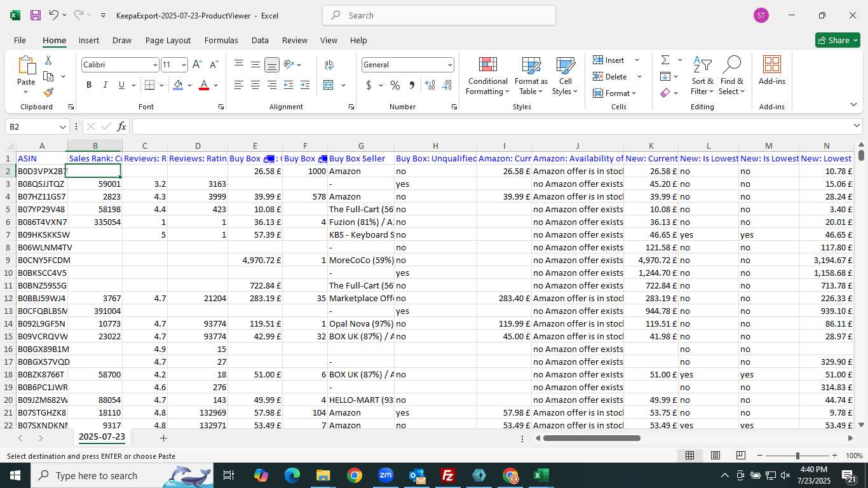Click the AutoSum sigma icon
868x488 pixels.
tap(665, 60)
